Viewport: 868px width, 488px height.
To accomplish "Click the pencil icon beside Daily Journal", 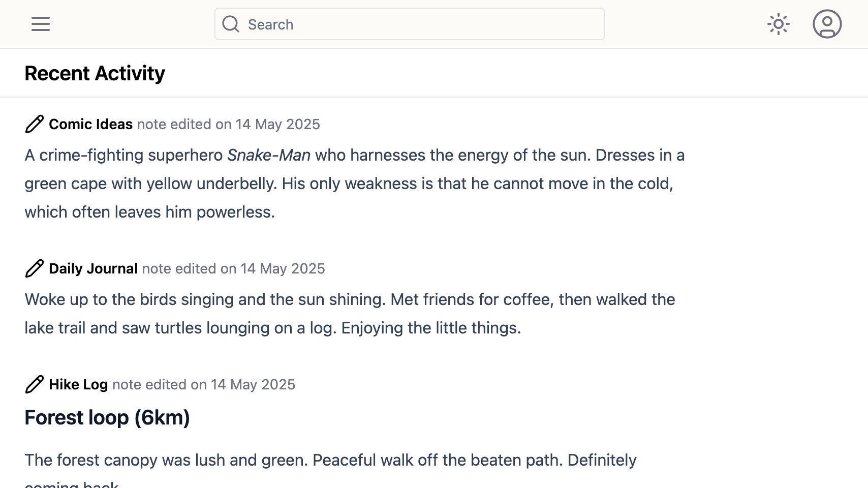I will (35, 268).
